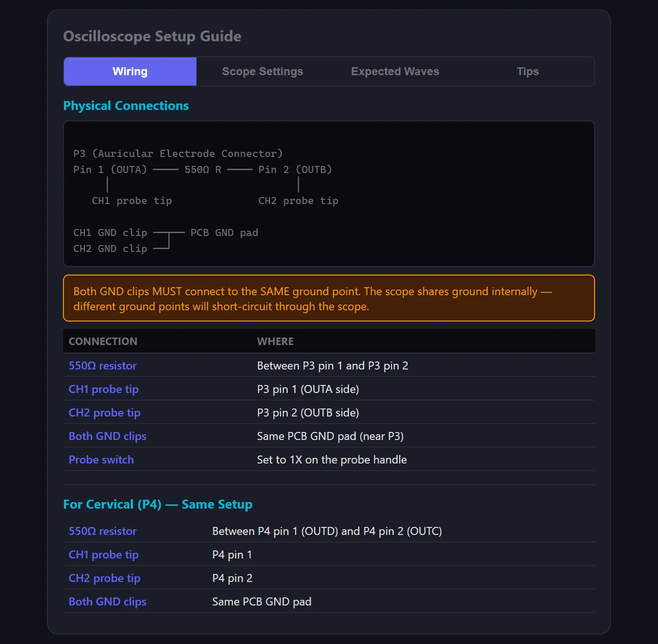Viewport: 658px width, 644px height.
Task: Click the 'P4 pin 1' cell
Action: click(x=232, y=555)
